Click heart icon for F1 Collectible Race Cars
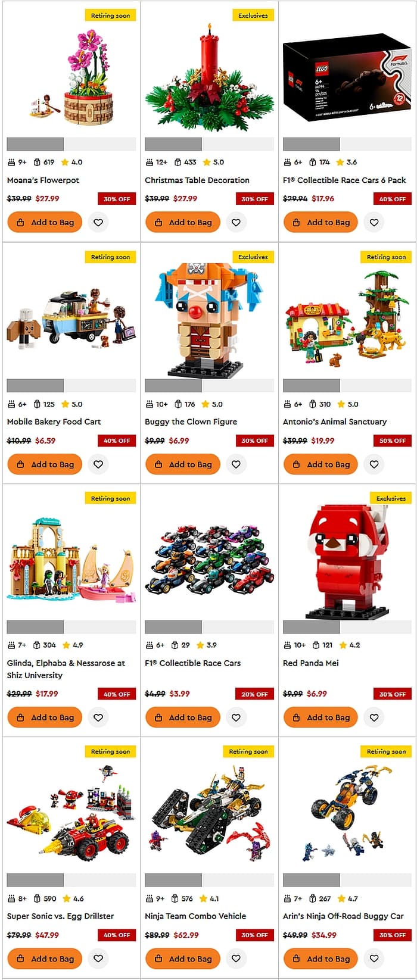The image size is (417, 980). click(236, 717)
